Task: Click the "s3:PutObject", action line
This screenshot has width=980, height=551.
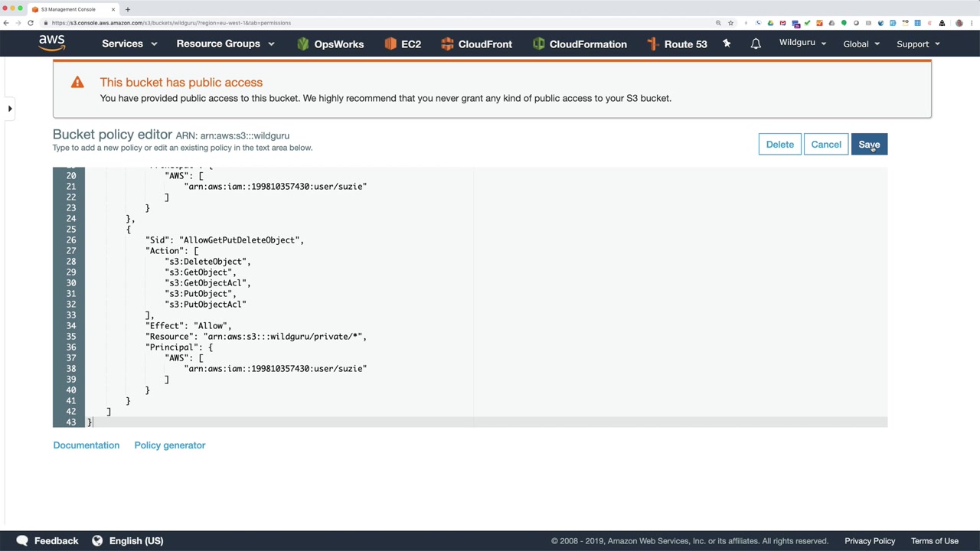Action: (x=201, y=294)
